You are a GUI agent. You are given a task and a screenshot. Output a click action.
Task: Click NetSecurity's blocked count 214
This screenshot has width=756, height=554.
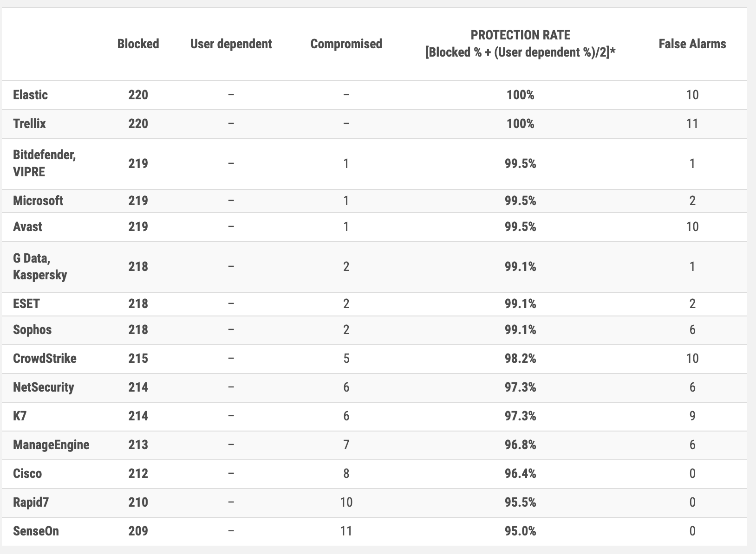[138, 387]
